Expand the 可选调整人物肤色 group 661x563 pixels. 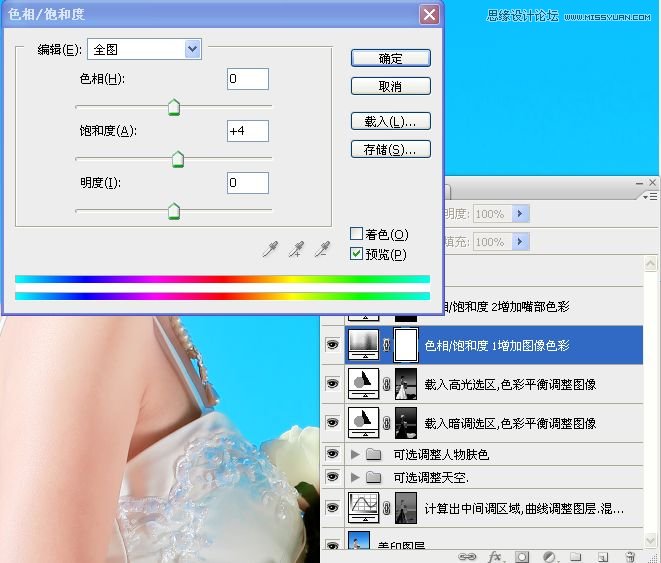[x=355, y=454]
